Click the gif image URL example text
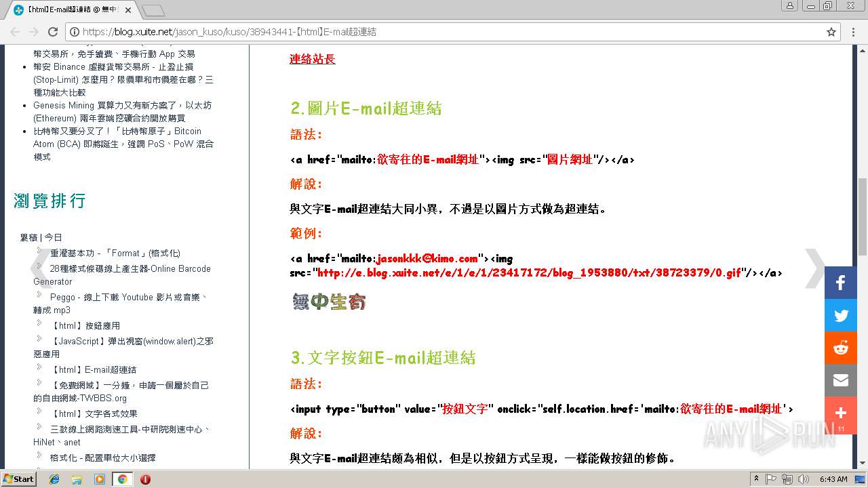The width and height of the screenshot is (868, 488). click(530, 273)
